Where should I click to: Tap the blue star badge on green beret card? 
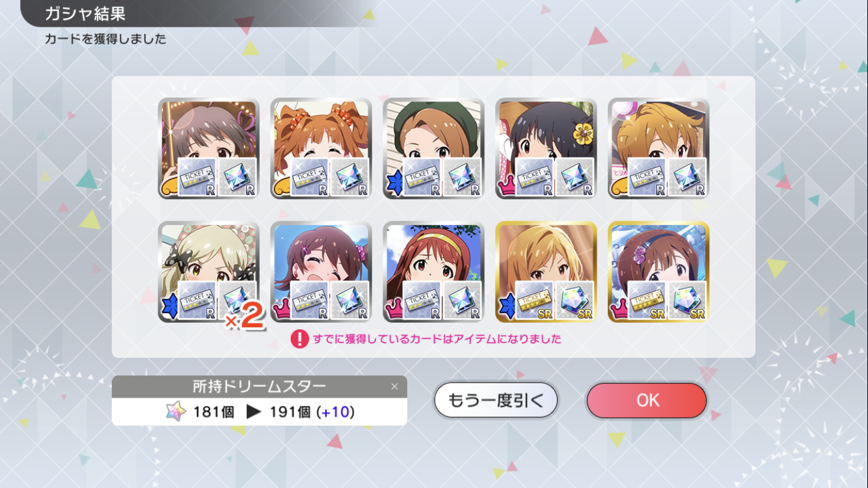393,185
